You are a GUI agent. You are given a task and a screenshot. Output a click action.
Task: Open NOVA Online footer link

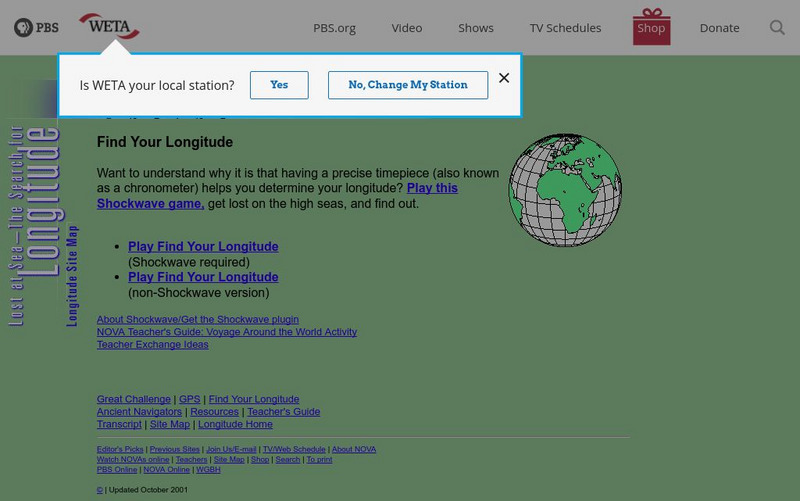tap(166, 470)
